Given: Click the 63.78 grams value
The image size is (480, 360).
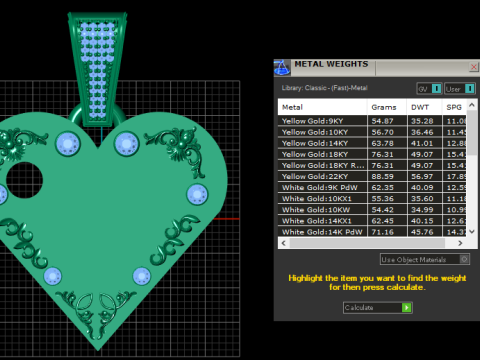Looking at the screenshot, I should click(x=382, y=143).
